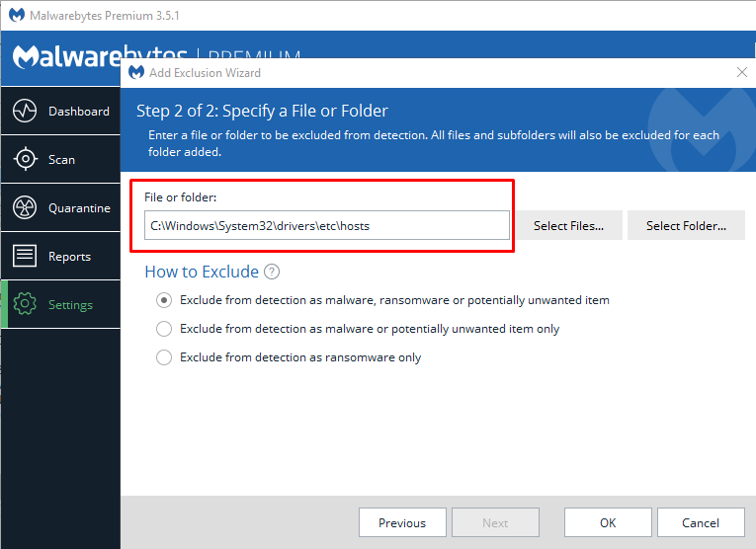This screenshot has width=756, height=549.
Task: Click the Malwarebytes logo in the title bar
Action: click(x=17, y=15)
